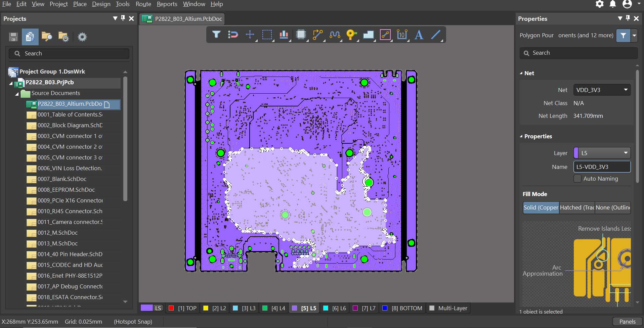
Task: Choose the interactive length tuning tool
Action: [335, 35]
